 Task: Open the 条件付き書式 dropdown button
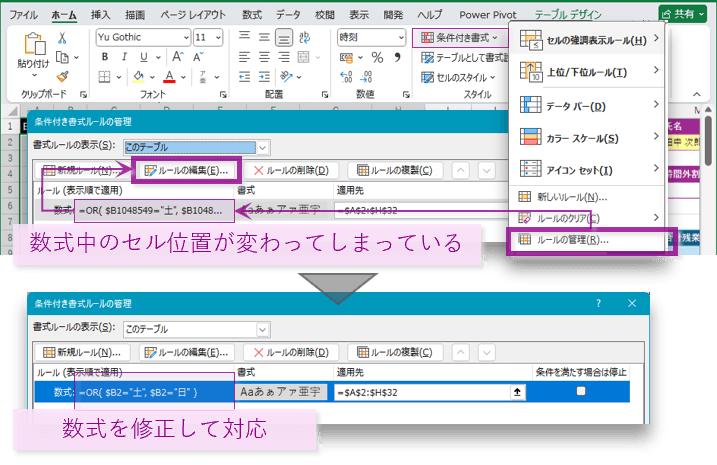(460, 37)
